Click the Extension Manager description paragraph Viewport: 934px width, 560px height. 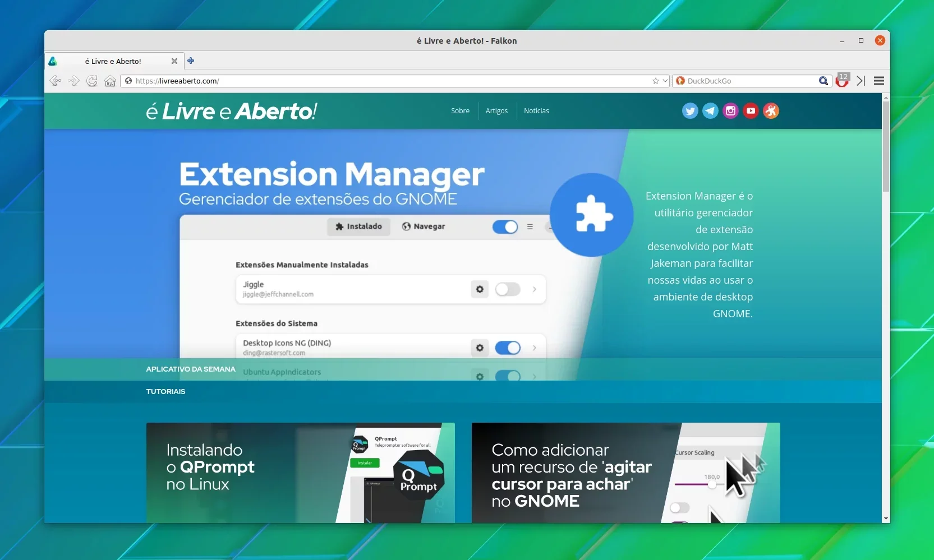click(699, 254)
